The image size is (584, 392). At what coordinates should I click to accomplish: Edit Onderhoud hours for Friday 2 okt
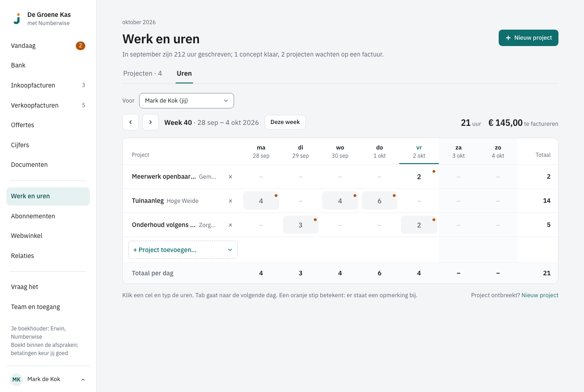[x=419, y=225]
